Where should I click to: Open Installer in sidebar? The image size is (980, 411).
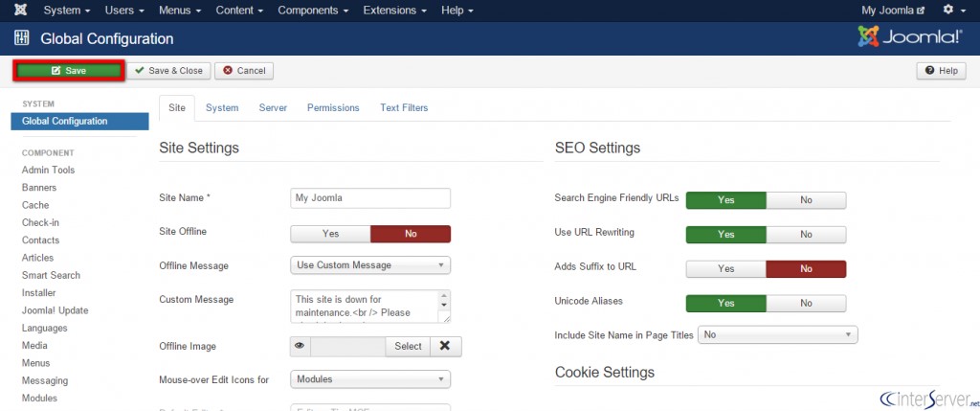coord(38,293)
